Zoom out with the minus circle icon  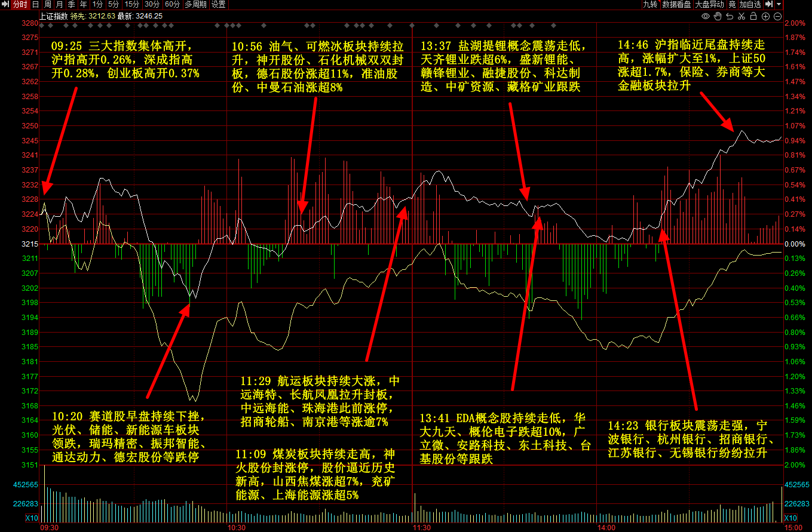click(777, 16)
